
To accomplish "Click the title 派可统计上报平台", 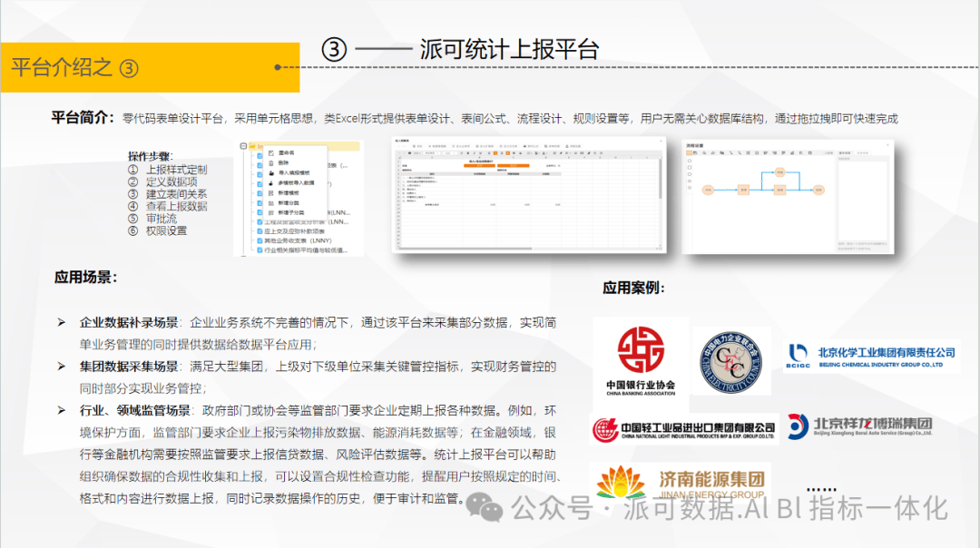I will 509,49.
